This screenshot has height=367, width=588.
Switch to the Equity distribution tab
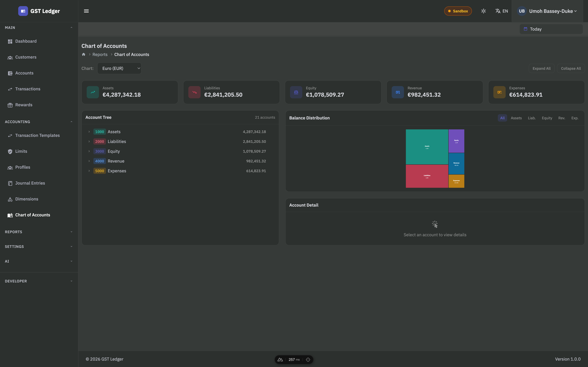[x=547, y=118]
